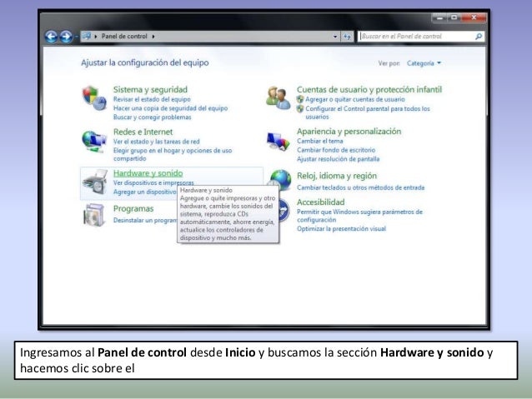This screenshot has width=532, height=399.
Task: Click Revisar el estado del equipo
Action: [x=152, y=99]
